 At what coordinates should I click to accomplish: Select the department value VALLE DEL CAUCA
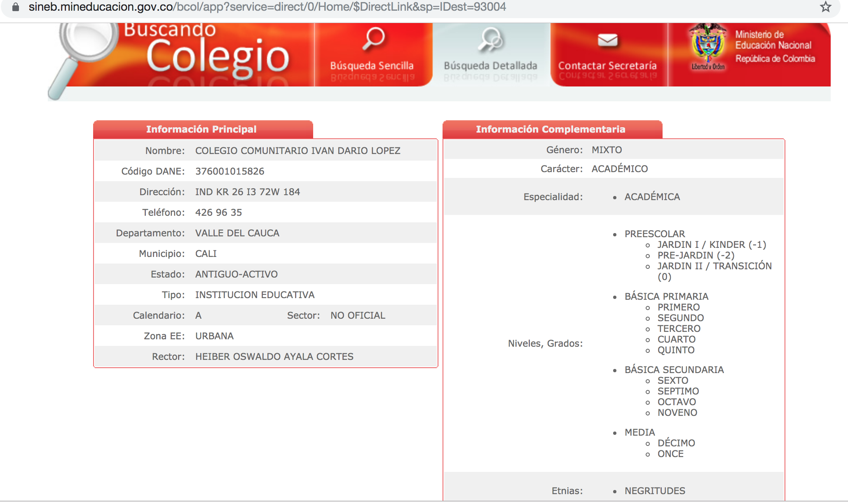click(237, 233)
